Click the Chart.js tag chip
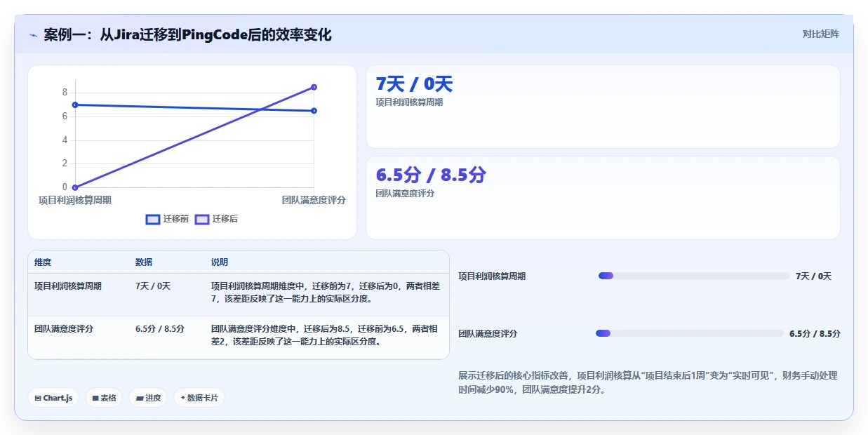The image size is (868, 435). coord(53,398)
